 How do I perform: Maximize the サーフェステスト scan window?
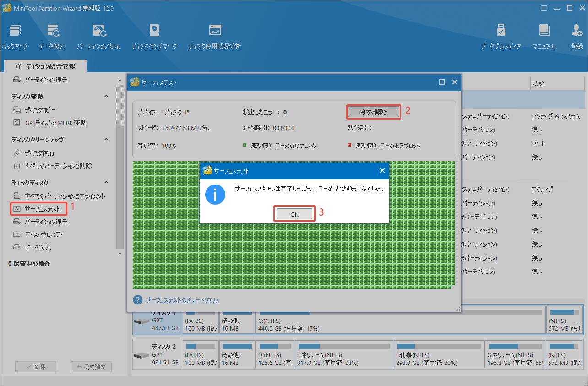click(442, 82)
